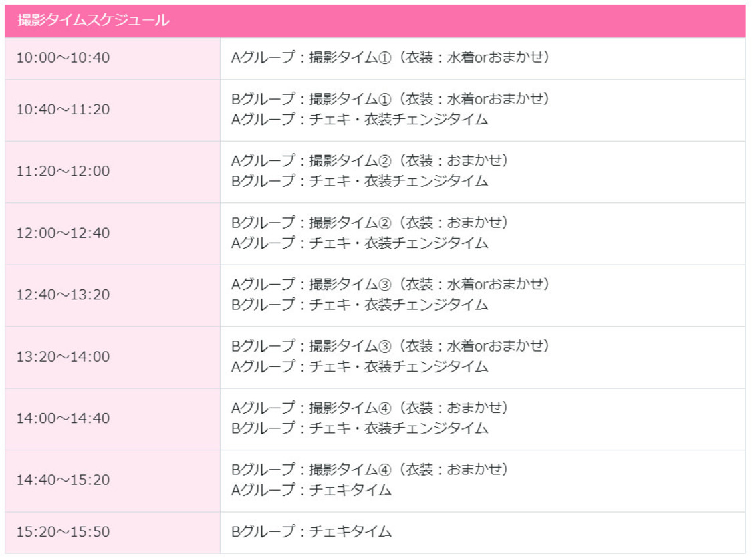Select the 14:00～14:40 time cell
This screenshot has width=752, height=560.
tap(64, 419)
